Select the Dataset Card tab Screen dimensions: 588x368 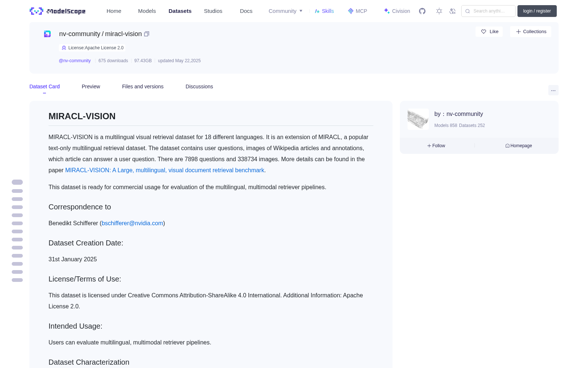(x=44, y=86)
